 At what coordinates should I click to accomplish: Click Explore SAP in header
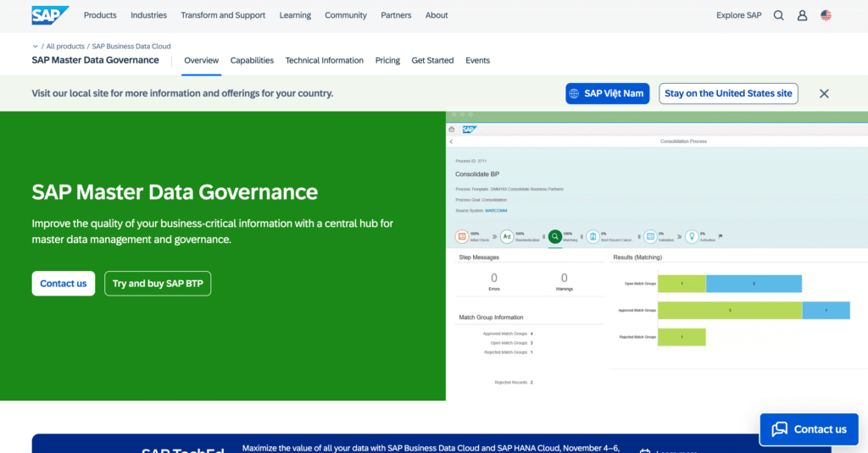tap(739, 15)
